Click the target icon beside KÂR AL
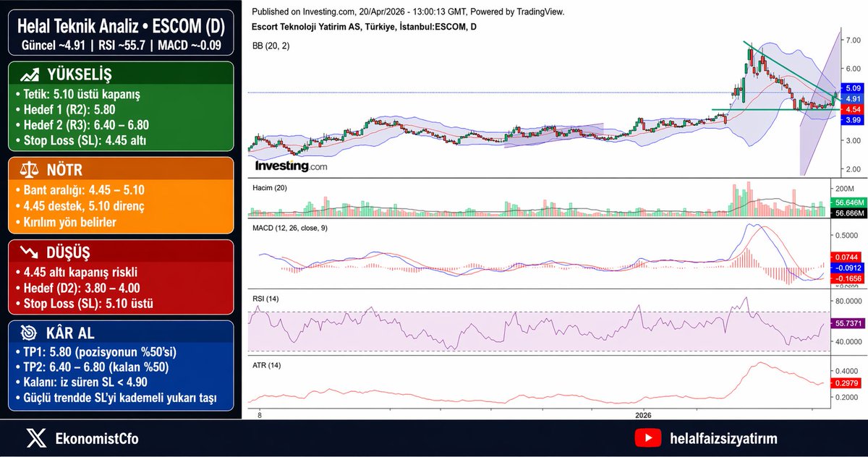Viewport: 868px width, 457px height. pos(29,333)
